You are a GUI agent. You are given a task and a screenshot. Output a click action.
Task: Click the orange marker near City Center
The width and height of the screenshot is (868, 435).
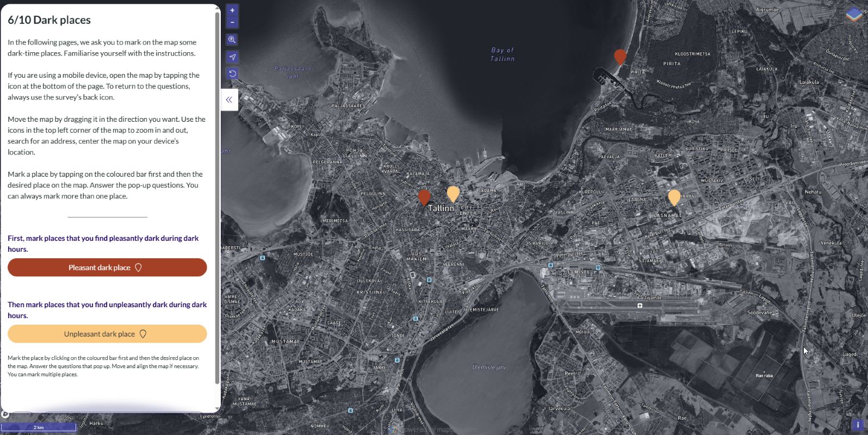pos(453,193)
